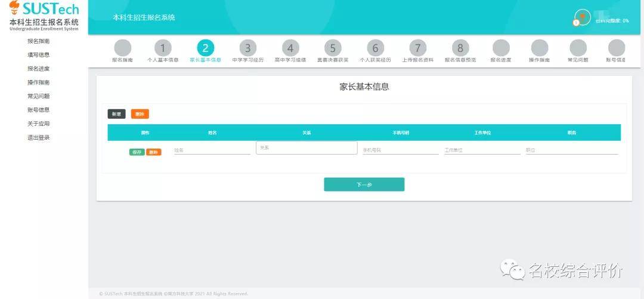Open step 7 上传报名资料
Screen dimensions: 644x299
point(417,48)
